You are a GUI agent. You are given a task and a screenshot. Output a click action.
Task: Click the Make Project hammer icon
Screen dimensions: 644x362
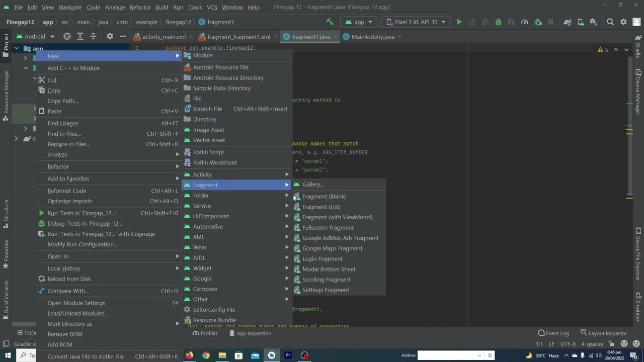(330, 22)
